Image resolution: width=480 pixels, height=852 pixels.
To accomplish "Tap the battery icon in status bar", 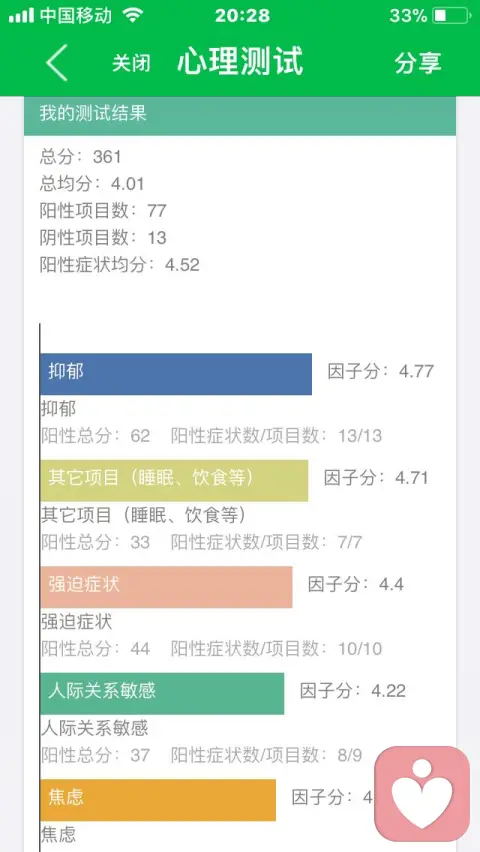I will (x=452, y=16).
